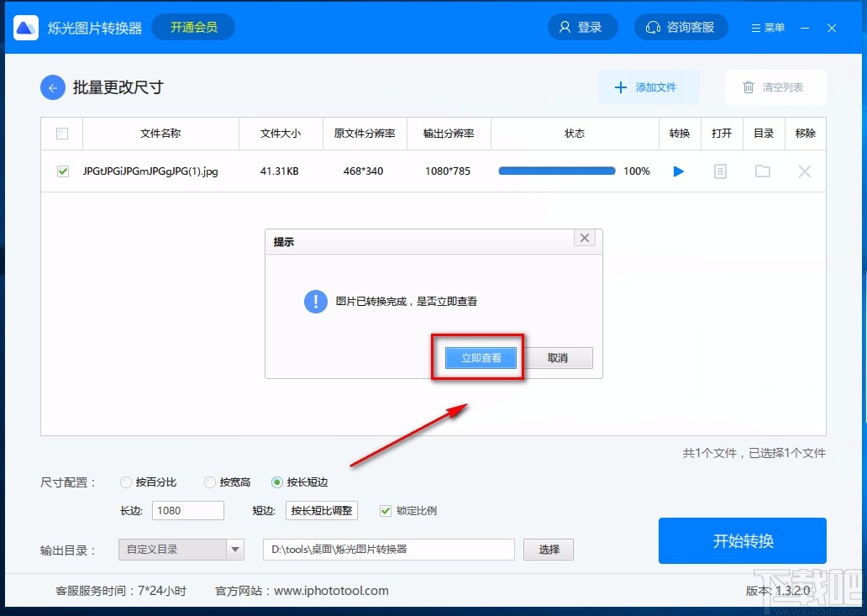Click the app logo in the title bar
The height and width of the screenshot is (616, 867).
(25, 27)
